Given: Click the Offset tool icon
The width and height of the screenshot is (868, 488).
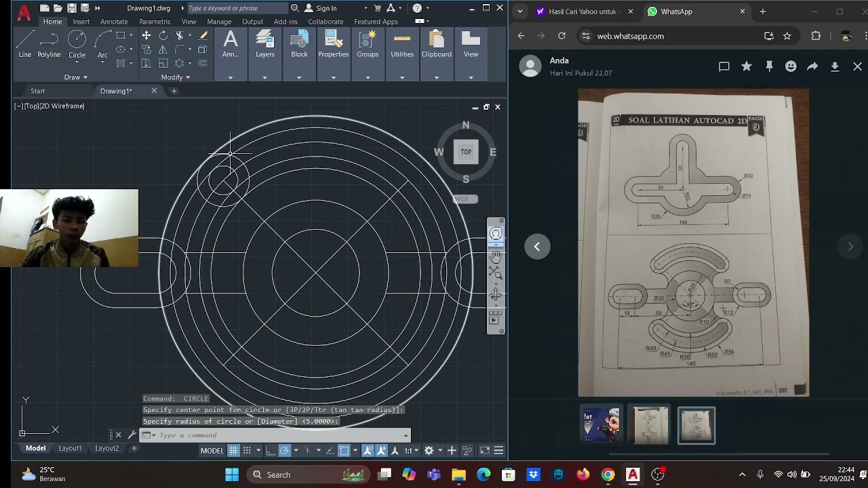Looking at the screenshot, I should [x=203, y=63].
